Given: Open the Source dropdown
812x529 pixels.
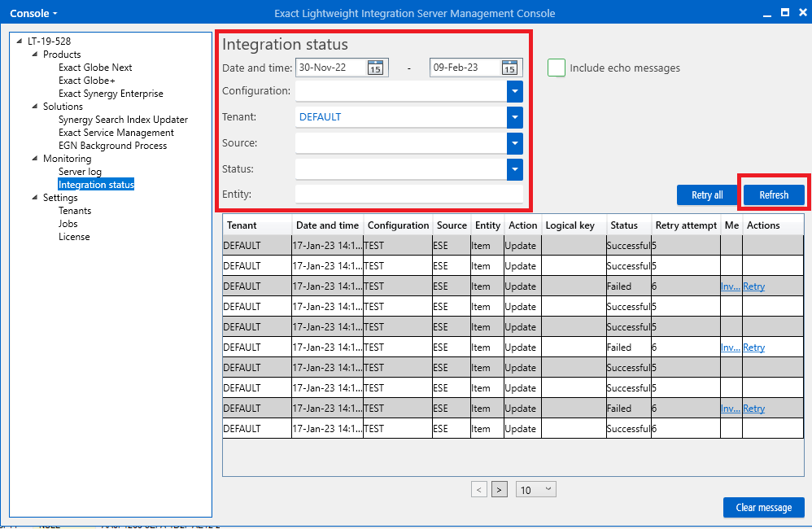Looking at the screenshot, I should click(515, 143).
